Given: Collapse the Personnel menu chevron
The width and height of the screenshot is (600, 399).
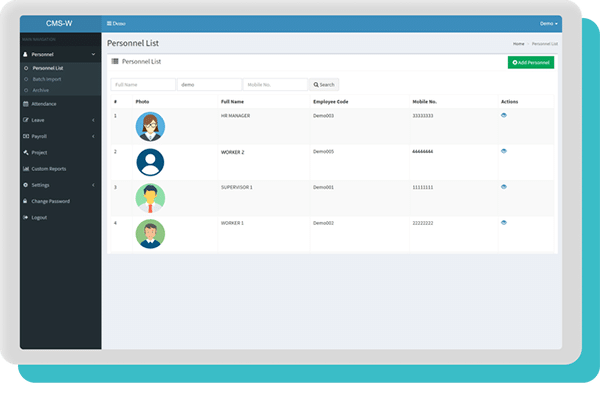Looking at the screenshot, I should tap(93, 54).
